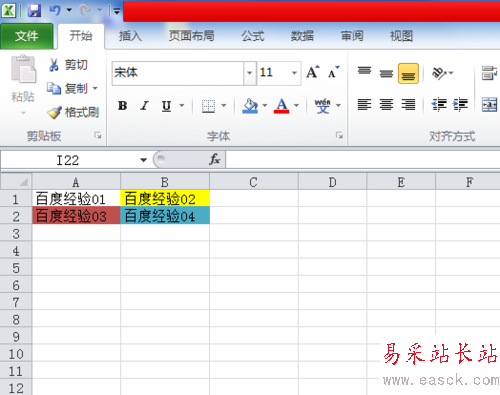Viewport: 500px width, 395px height.
Task: Click the 复制 copy button
Action: click(x=67, y=88)
